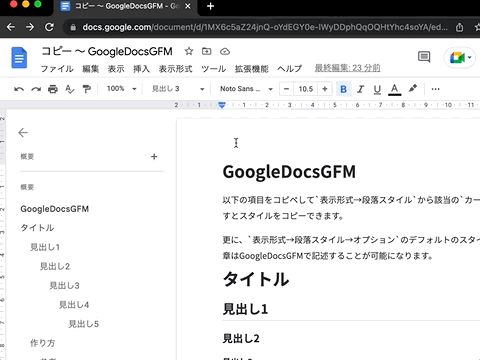Open the 挿入 menu
The image size is (480, 360).
(141, 69)
